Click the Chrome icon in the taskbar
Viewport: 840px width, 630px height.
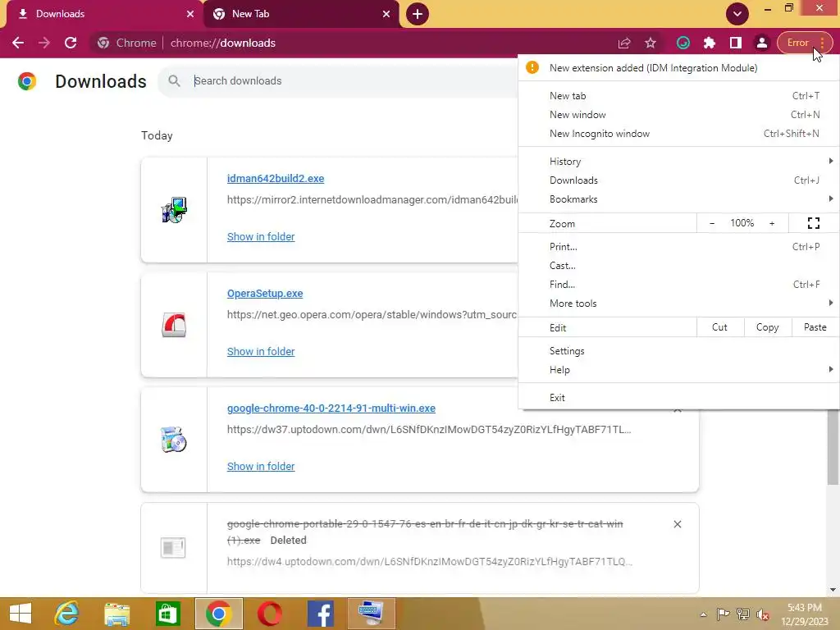[218, 614]
